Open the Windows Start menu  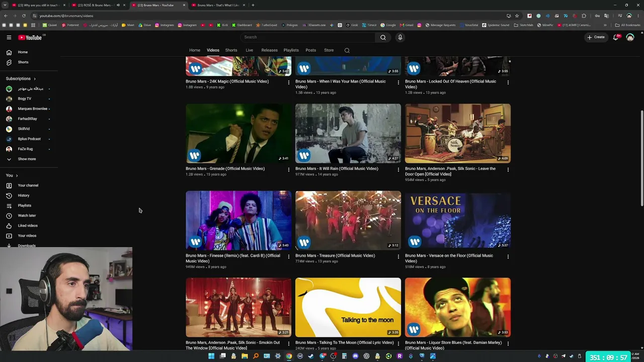pyautogui.click(x=211, y=356)
